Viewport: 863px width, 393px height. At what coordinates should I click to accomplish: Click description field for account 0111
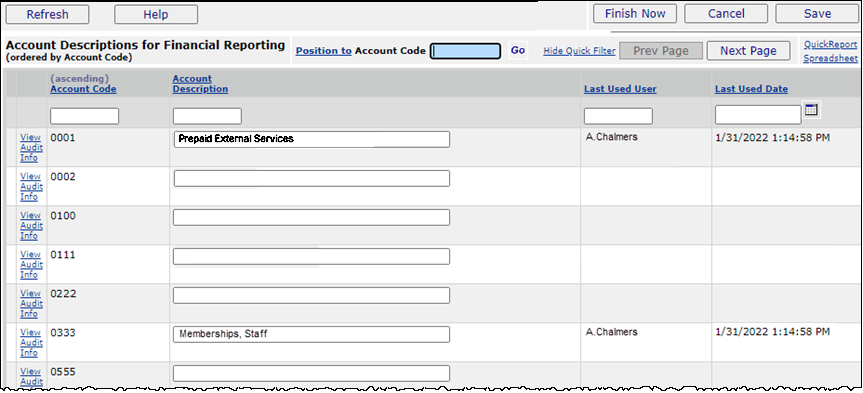click(311, 256)
